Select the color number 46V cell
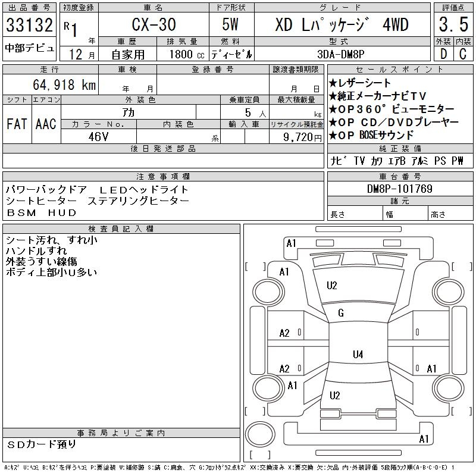476x476 pixels. coord(98,136)
